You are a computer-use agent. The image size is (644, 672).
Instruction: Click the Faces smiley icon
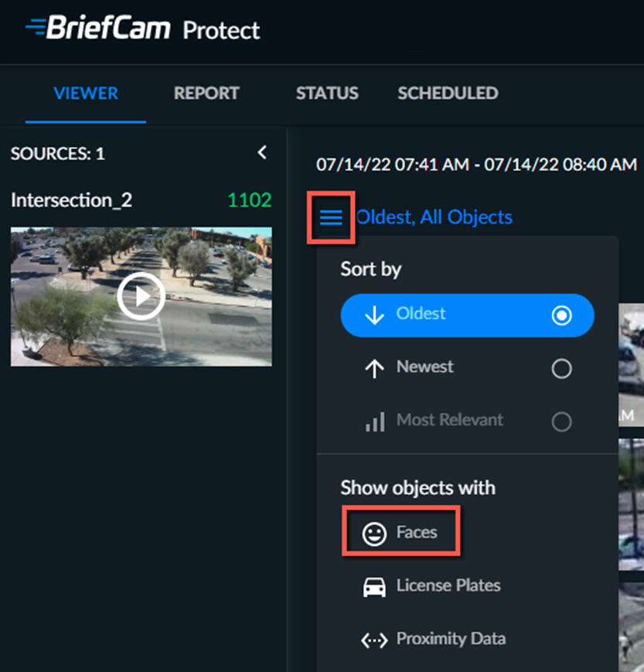(374, 534)
